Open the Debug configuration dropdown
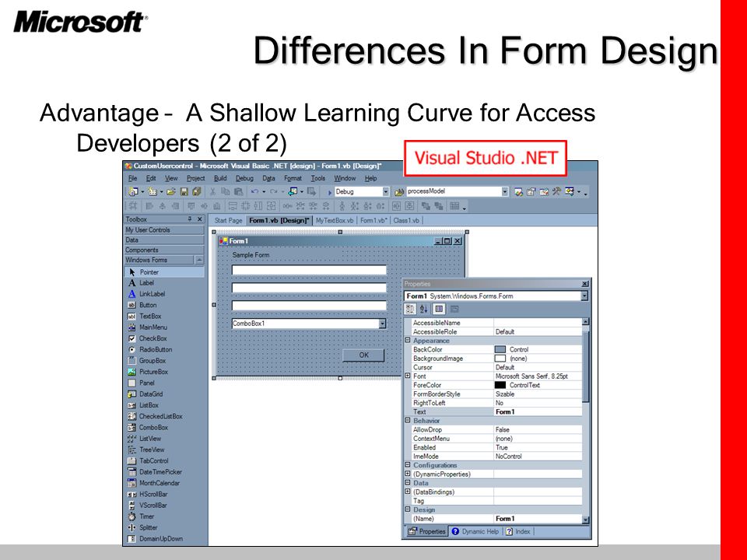This screenshot has height=560, width=747. tap(386, 191)
